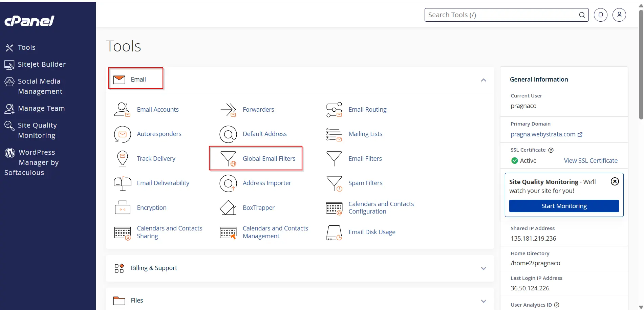Click the Email Accounts icon

[122, 110]
